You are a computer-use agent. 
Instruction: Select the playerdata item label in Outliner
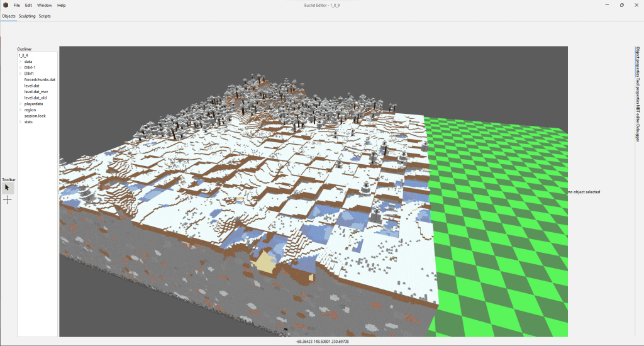pos(33,104)
